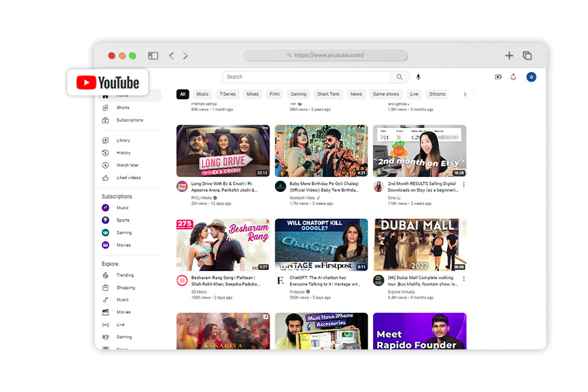Visit the RVCJ Media channel name

click(x=201, y=198)
